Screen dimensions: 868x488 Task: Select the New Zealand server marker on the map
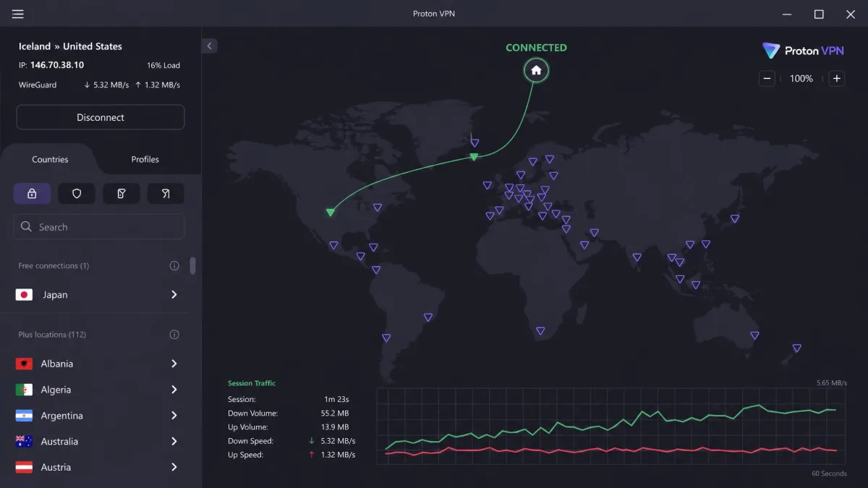[x=796, y=348]
